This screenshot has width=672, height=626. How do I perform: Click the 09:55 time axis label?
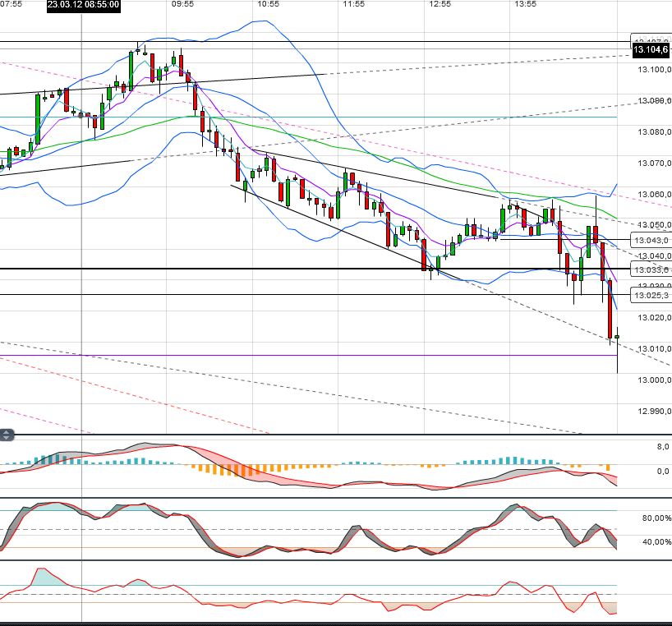182,4
